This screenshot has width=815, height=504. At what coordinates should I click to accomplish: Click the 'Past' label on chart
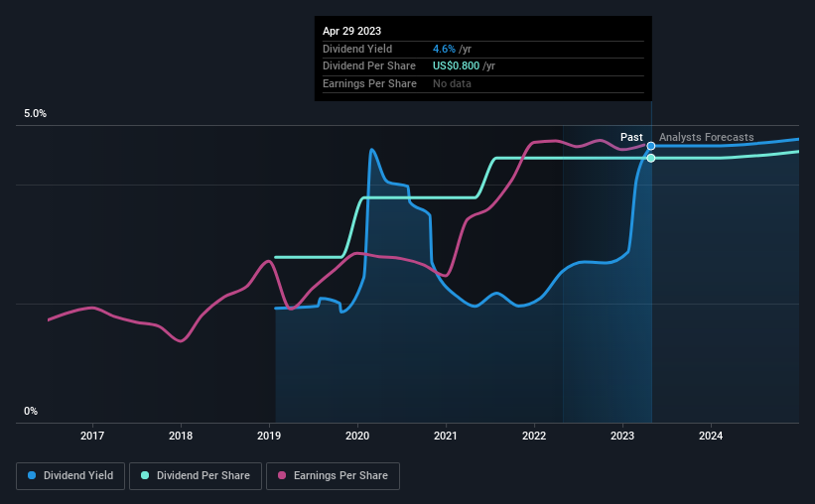[x=631, y=137]
